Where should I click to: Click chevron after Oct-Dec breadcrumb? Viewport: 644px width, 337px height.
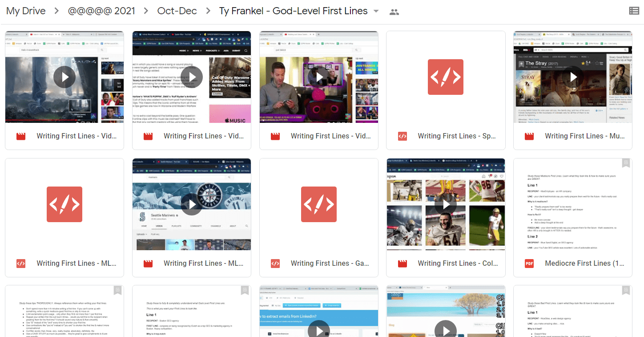point(208,11)
